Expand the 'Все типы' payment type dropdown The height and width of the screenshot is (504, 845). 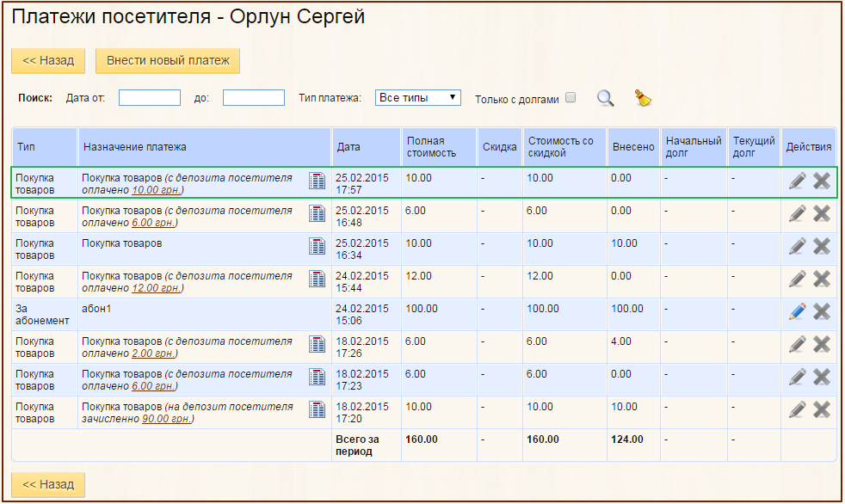coord(418,98)
